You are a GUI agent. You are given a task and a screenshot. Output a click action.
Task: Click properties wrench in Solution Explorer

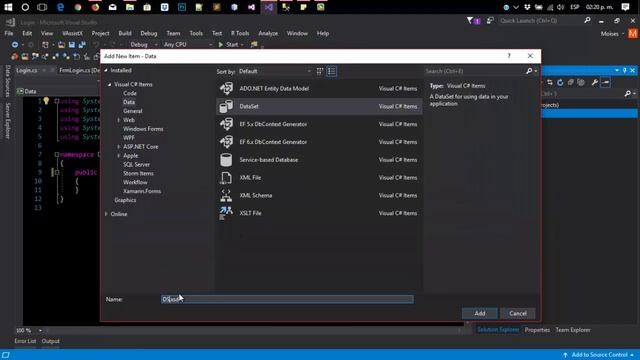pos(595,82)
